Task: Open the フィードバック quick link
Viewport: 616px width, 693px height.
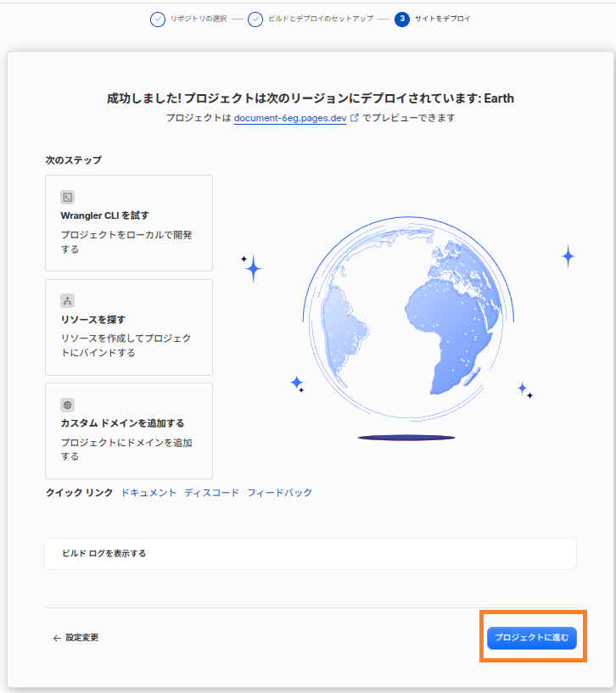Action: 279,492
